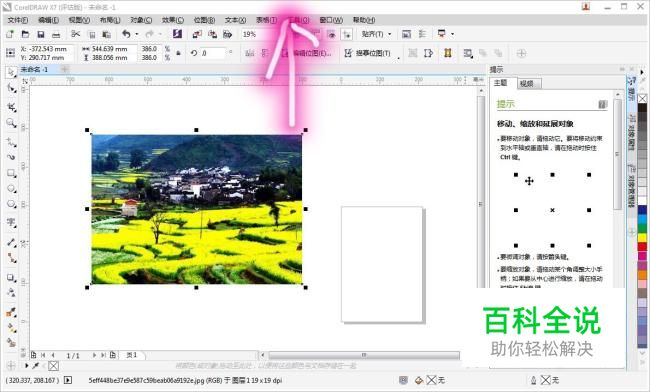Go to previous page arrow
Screen dimensions: 650x392
pos(53,355)
